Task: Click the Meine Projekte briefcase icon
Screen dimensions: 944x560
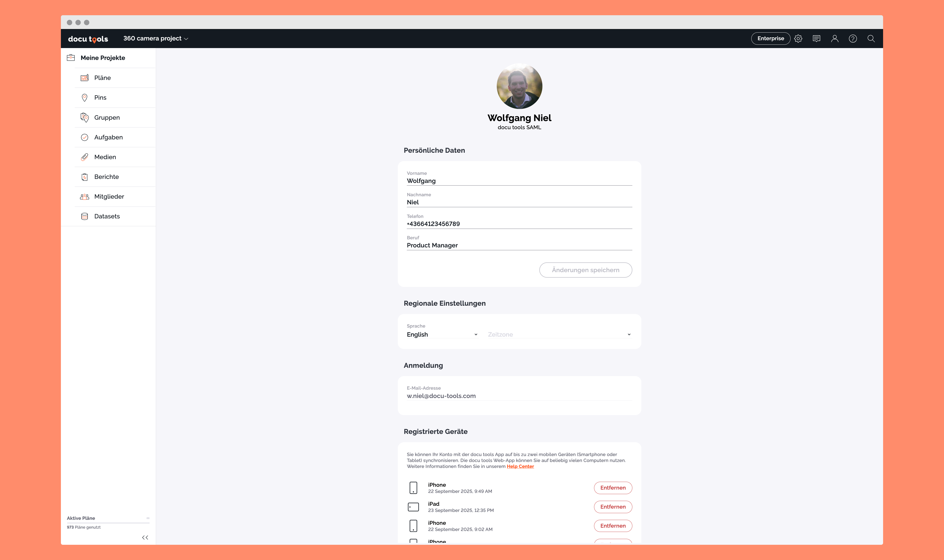Action: [71, 58]
